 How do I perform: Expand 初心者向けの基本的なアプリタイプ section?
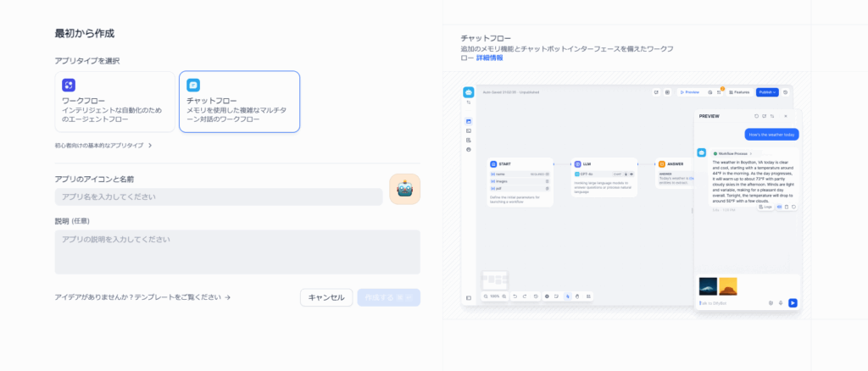pos(103,146)
